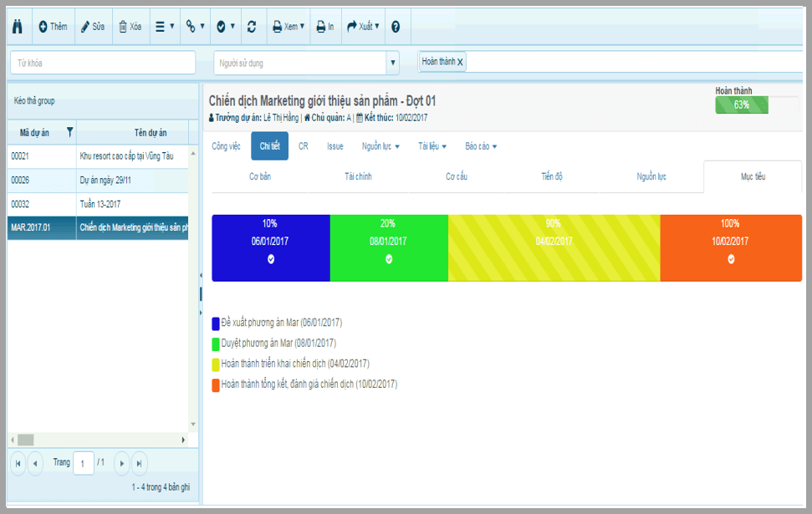Switch to the Nguồn lực sub-tab

point(651,176)
